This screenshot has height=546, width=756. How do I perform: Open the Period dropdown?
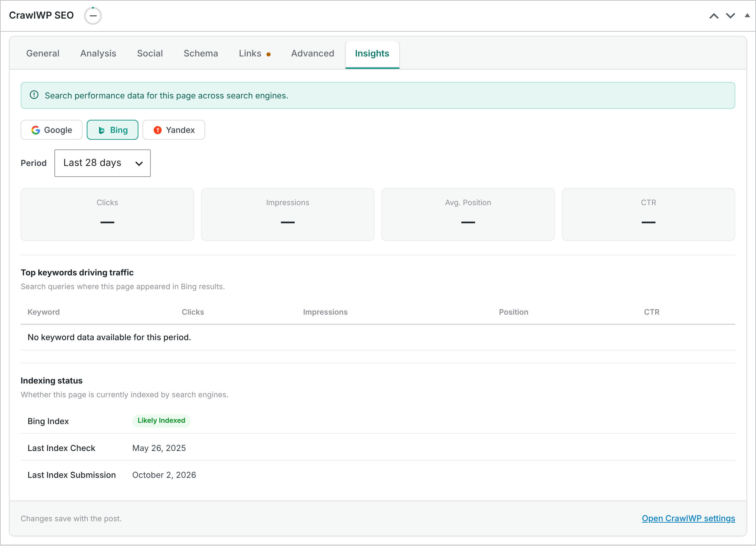(x=103, y=163)
